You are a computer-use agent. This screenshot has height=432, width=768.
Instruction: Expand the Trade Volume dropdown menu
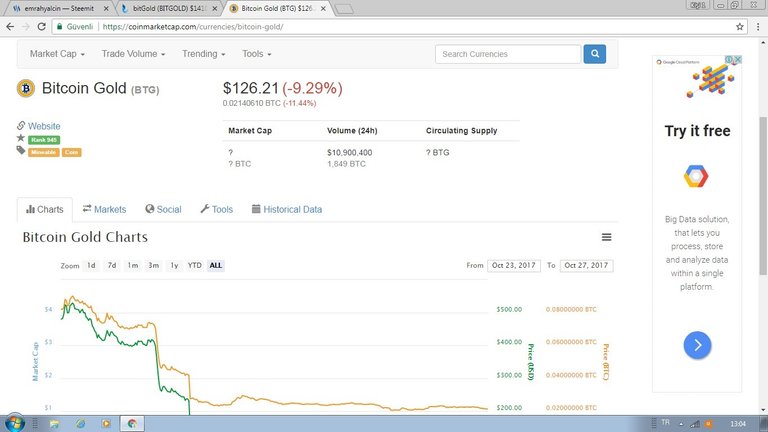pyautogui.click(x=133, y=54)
